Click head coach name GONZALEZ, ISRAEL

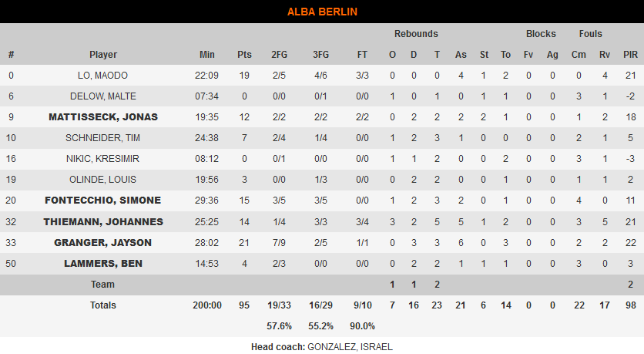click(x=350, y=347)
